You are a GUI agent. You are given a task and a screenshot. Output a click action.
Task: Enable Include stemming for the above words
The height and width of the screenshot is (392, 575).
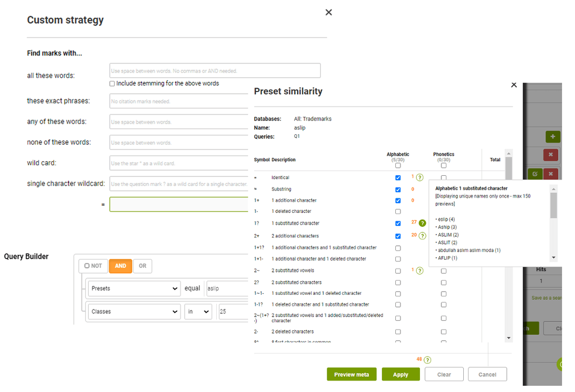point(111,83)
